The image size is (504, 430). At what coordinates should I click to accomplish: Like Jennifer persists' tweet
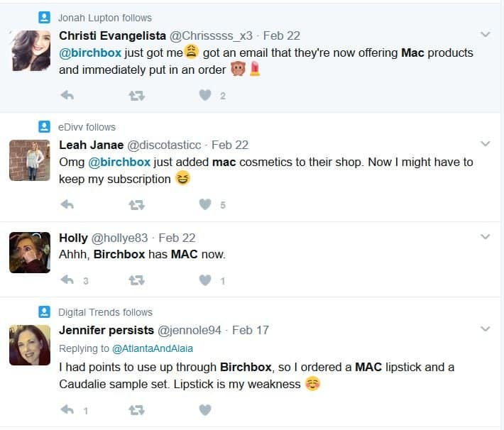pyautogui.click(x=205, y=409)
